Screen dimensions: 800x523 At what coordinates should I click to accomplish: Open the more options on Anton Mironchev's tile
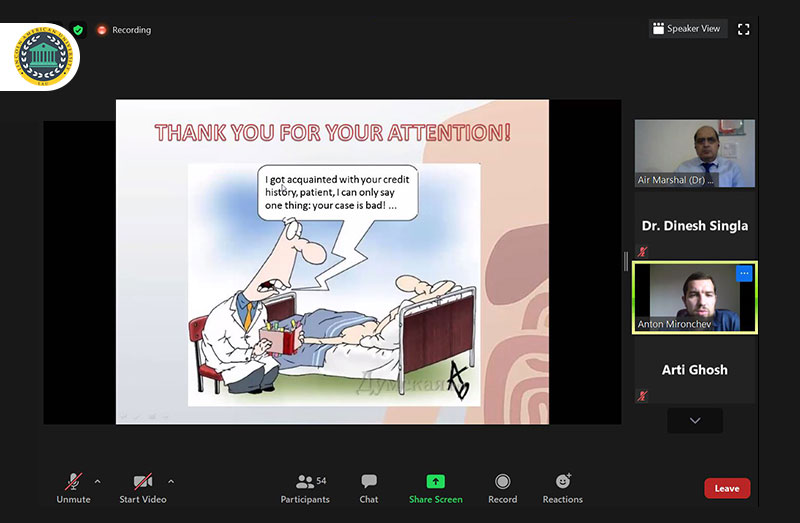point(744,273)
